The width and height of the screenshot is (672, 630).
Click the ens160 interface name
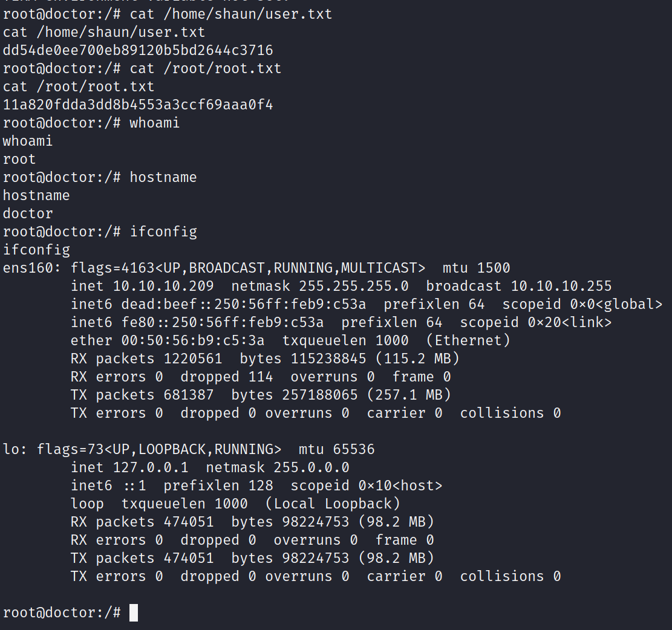[x=28, y=268]
